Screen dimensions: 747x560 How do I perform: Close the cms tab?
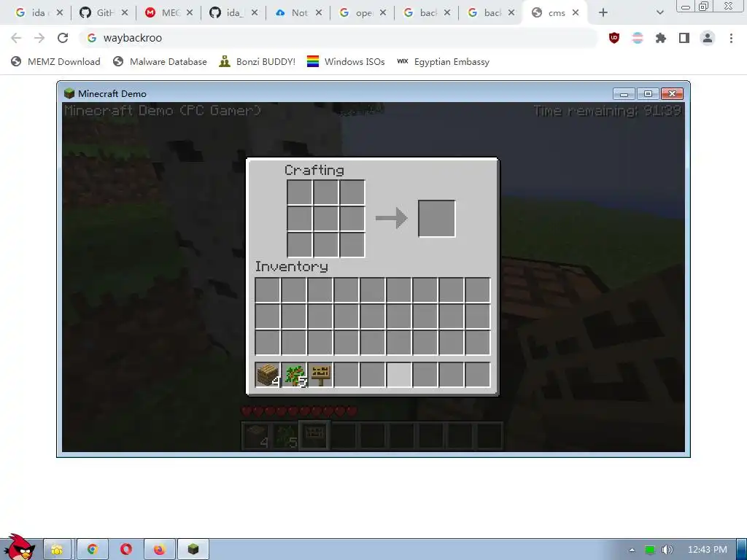[576, 13]
